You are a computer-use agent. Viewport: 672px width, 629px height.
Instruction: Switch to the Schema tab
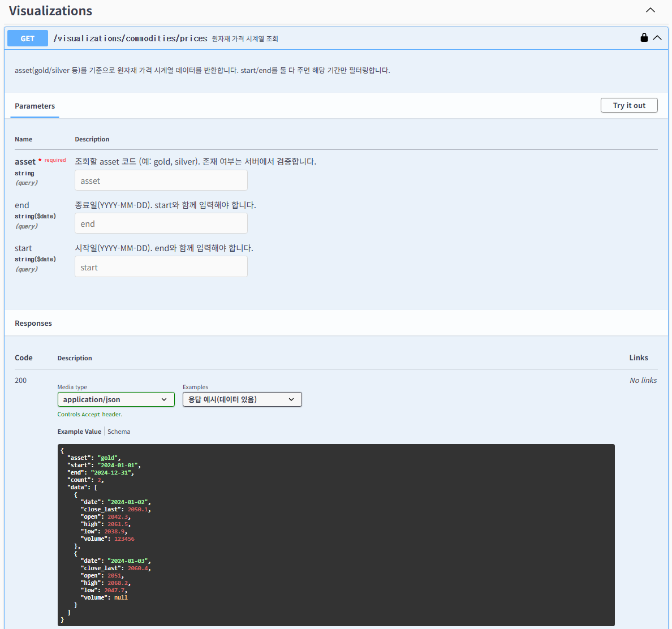click(x=119, y=432)
